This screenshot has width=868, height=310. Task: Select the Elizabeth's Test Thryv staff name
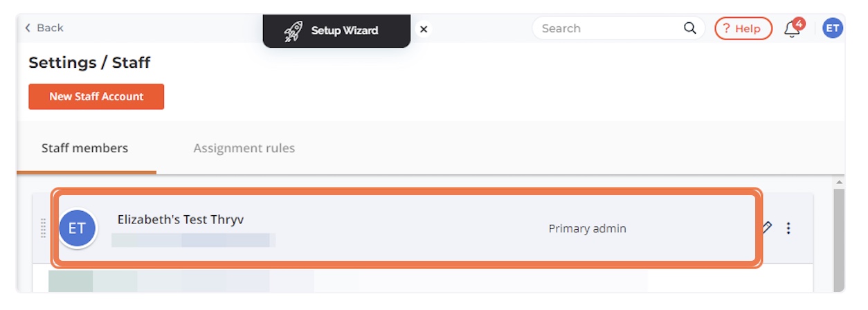click(180, 219)
